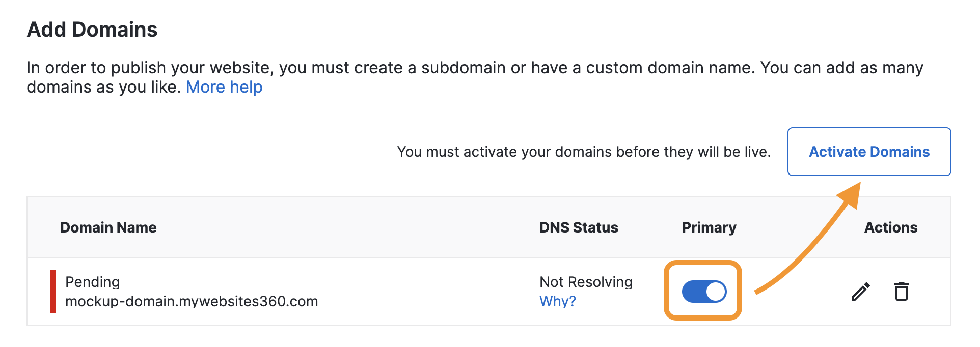Click the 'You must activate your domains' notice
The width and height of the screenshot is (980, 347).
tap(583, 152)
